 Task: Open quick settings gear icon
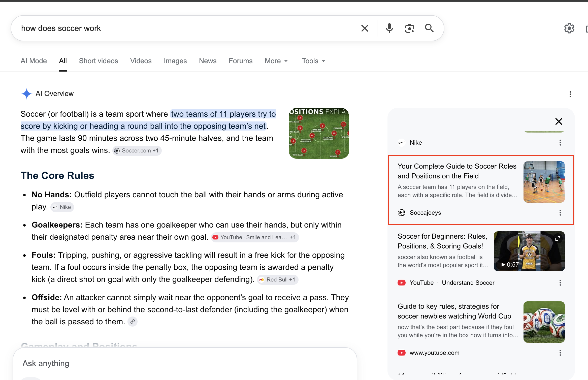click(x=569, y=28)
